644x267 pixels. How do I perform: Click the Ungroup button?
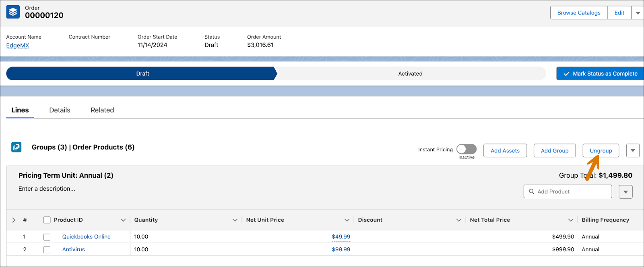601,151
